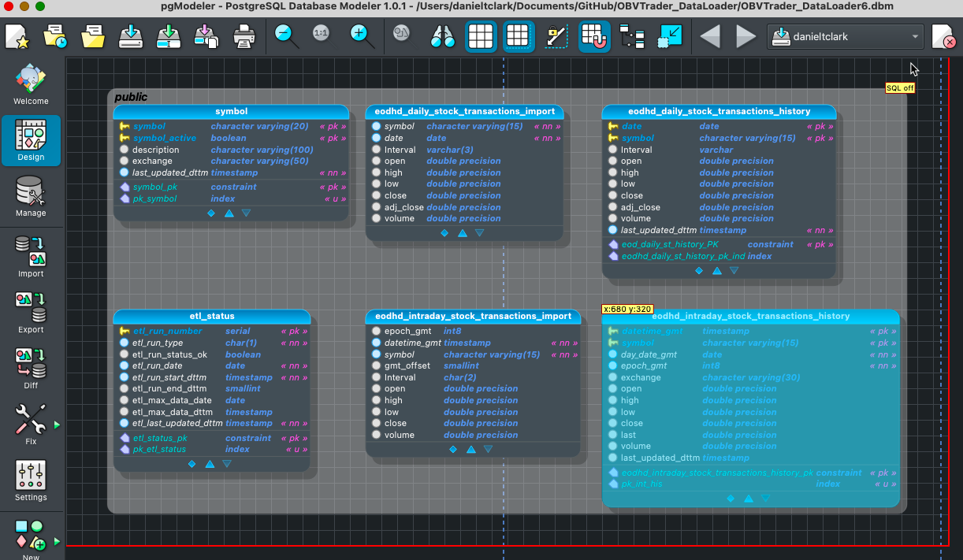Collapse intraday import table up triangle
The image size is (963, 560).
[470, 449]
